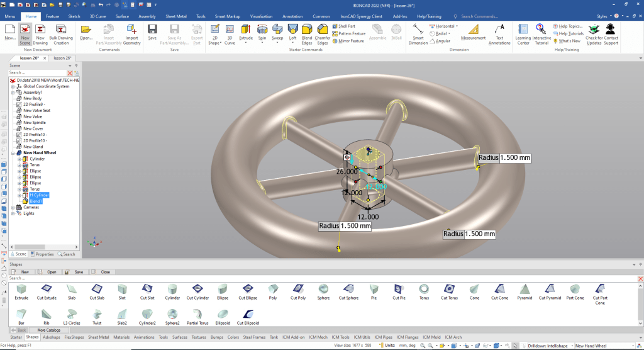Screen dimensions: 644x350
Task: Expand the Assembly1 tree node
Action: pos(13,93)
